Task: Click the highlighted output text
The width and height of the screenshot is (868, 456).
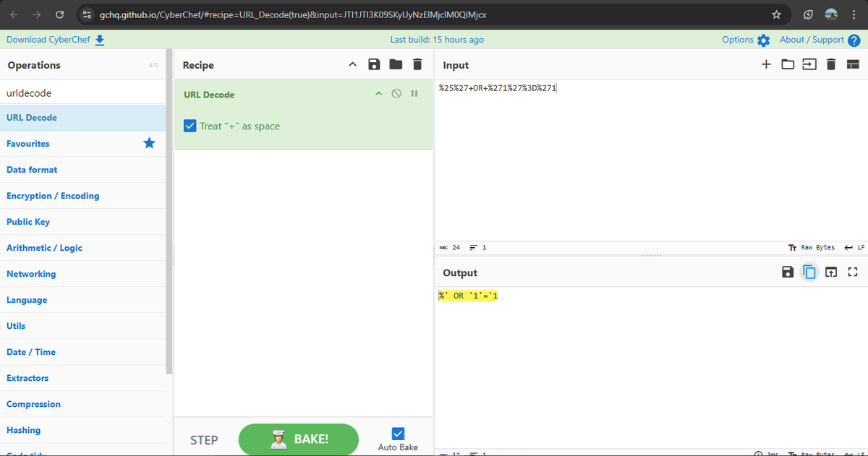Action: tap(468, 296)
